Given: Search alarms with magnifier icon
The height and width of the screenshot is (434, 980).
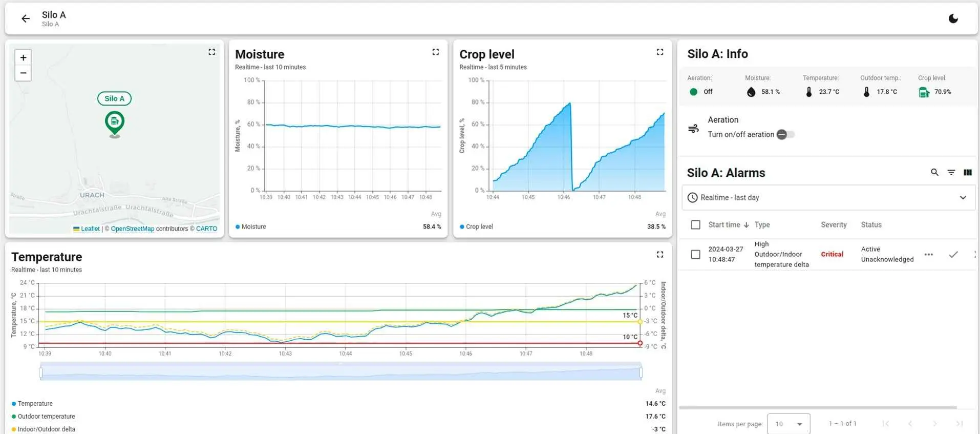Looking at the screenshot, I should (x=934, y=173).
